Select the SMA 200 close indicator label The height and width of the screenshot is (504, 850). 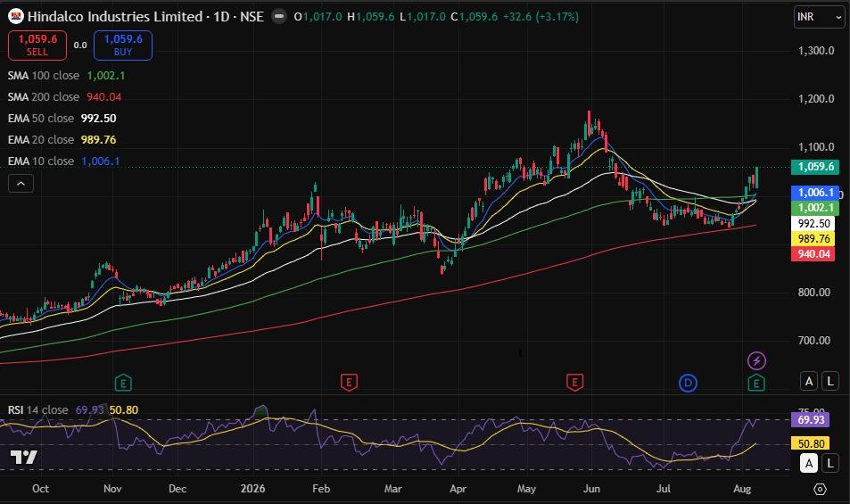click(x=44, y=97)
